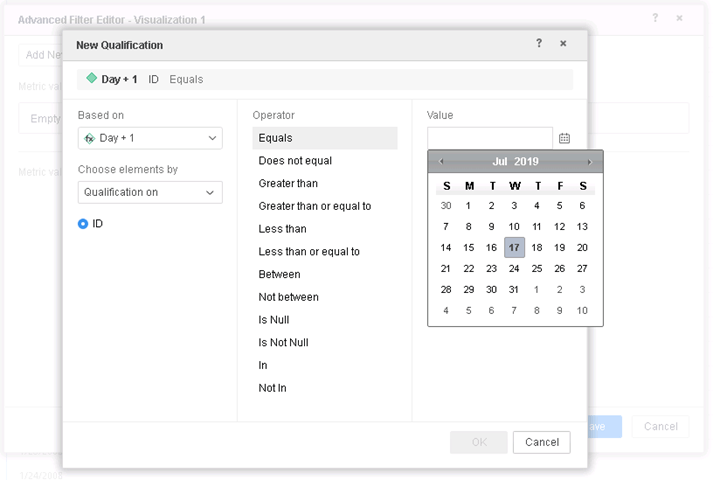720x480 pixels.
Task: Click into the Value date field
Action: pyautogui.click(x=489, y=138)
